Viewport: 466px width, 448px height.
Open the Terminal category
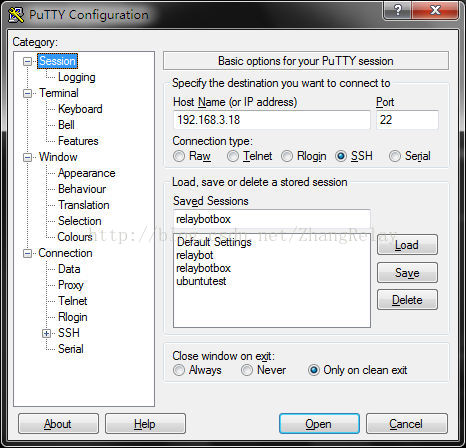(59, 93)
